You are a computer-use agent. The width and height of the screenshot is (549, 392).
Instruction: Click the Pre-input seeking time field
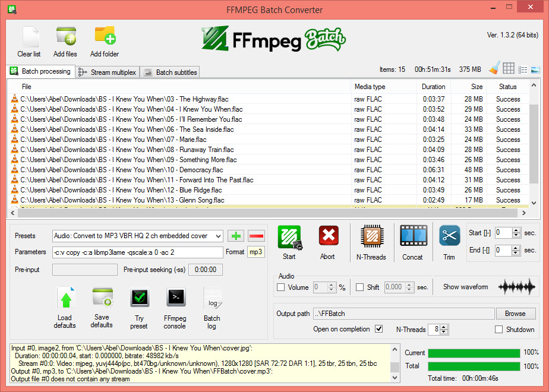(x=206, y=270)
